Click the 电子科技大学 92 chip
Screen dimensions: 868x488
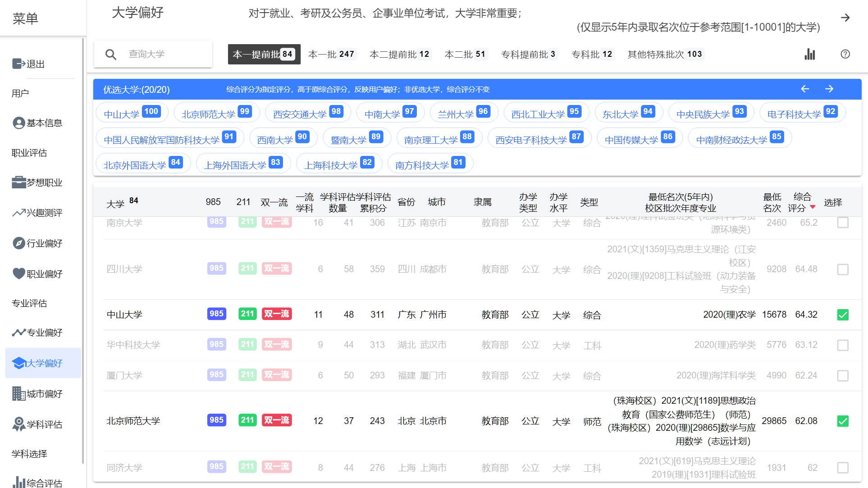pos(803,113)
